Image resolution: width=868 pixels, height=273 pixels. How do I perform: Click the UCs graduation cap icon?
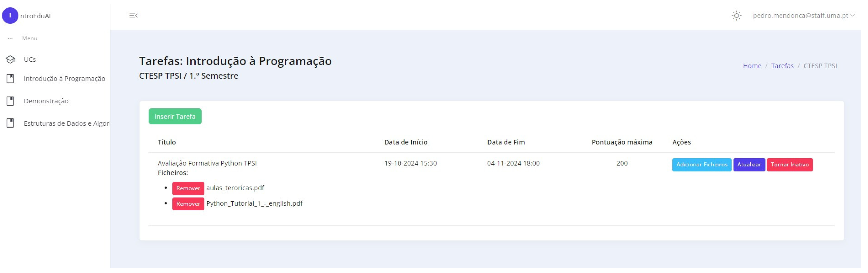[x=11, y=60]
